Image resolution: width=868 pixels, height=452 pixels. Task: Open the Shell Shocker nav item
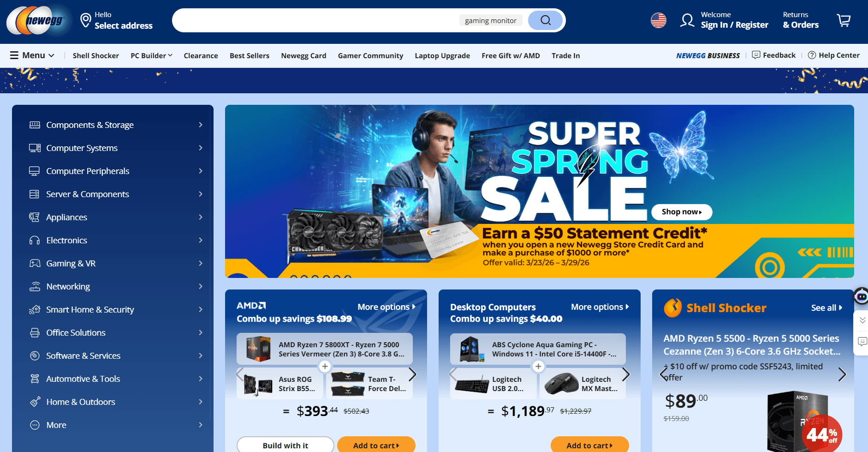[x=96, y=55]
